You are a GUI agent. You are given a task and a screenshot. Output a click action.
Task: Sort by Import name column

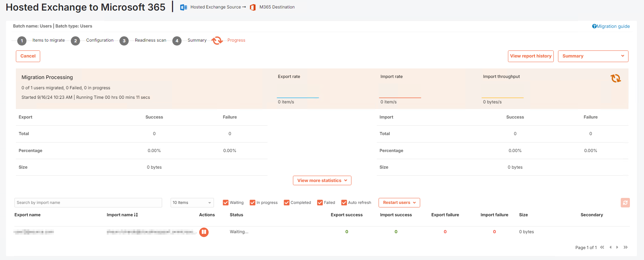(122, 215)
